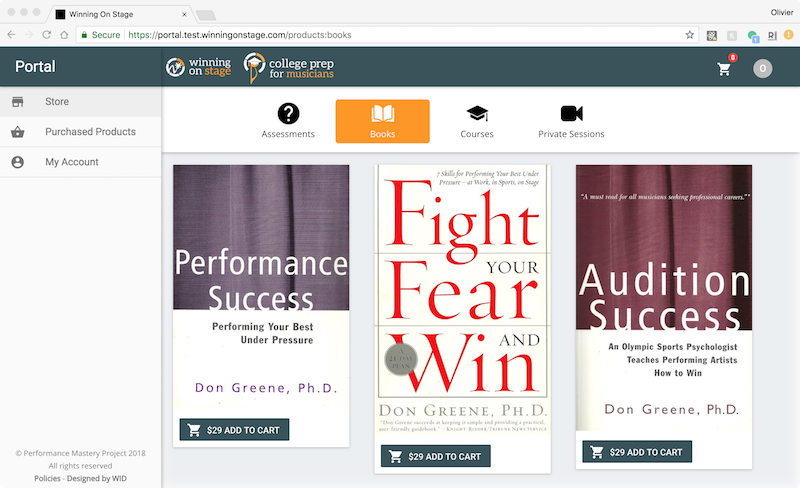Click the green chat extension icon
800x488 pixels.
pos(753,36)
